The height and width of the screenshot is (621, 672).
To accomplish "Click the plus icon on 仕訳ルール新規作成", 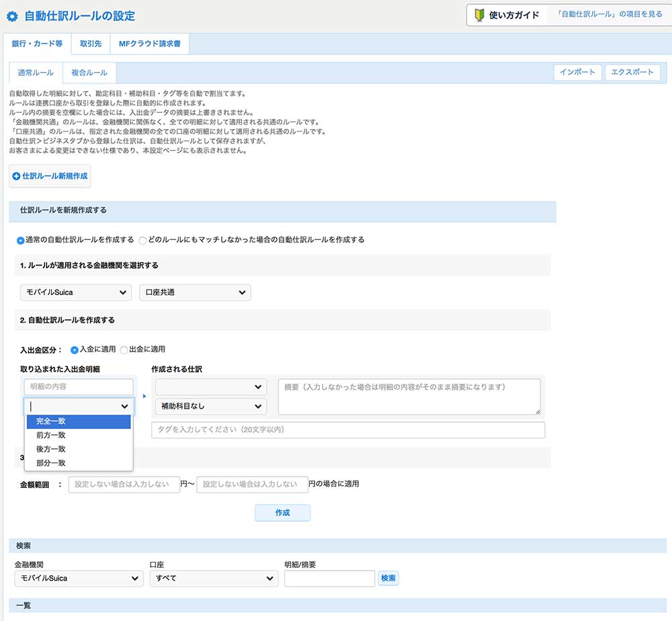I will tap(16, 176).
